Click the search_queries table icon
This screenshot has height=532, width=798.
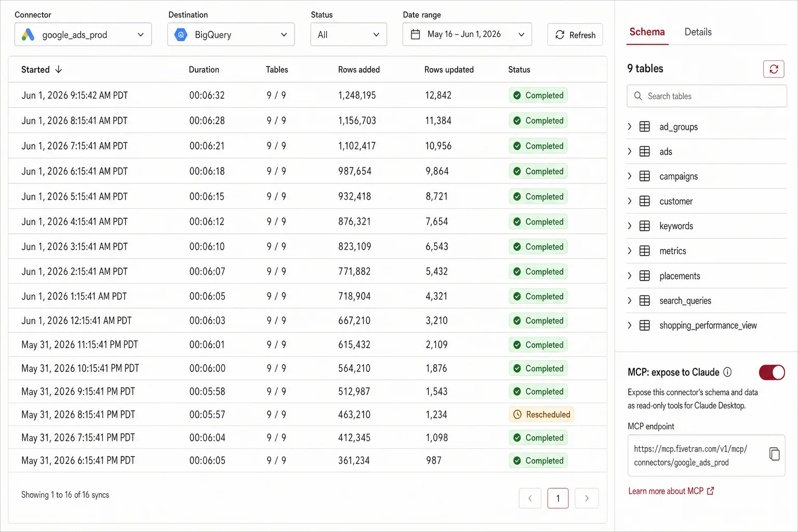click(x=645, y=301)
